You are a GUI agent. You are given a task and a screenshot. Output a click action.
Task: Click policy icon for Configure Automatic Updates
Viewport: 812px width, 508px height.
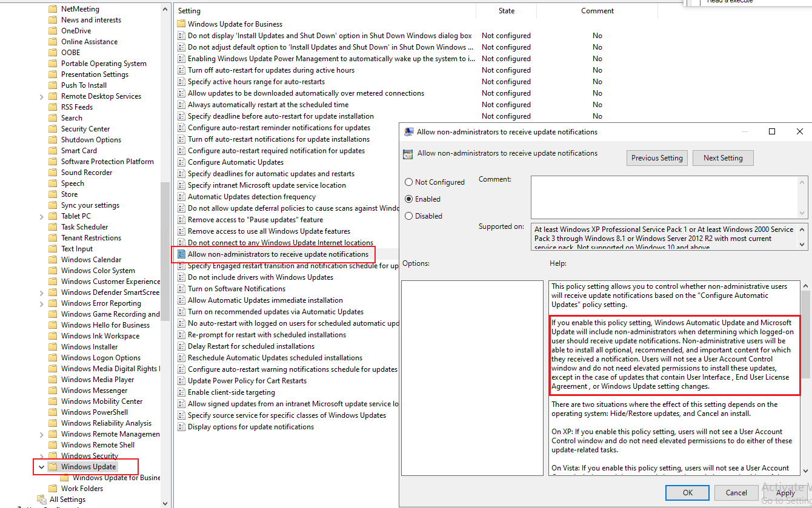click(181, 162)
